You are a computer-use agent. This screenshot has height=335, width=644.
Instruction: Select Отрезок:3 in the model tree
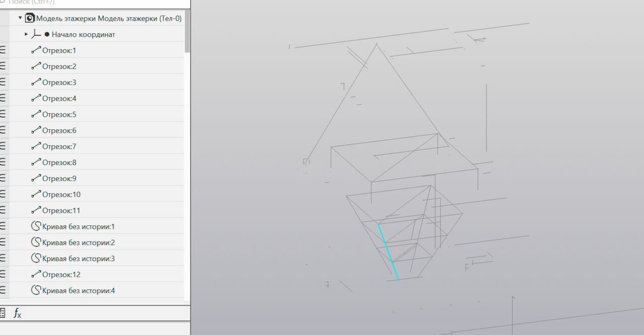coord(59,82)
